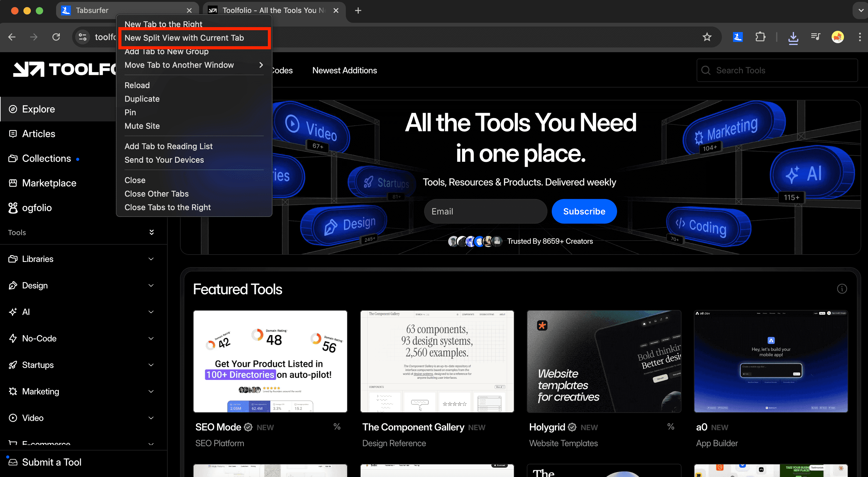Select Pin in the tab menu
This screenshot has width=868, height=477.
point(194,112)
